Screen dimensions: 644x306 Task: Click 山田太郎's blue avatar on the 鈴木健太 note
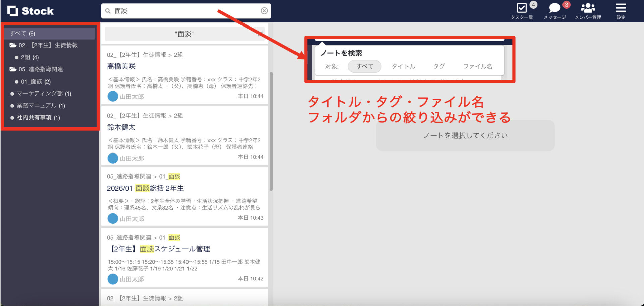(113, 158)
